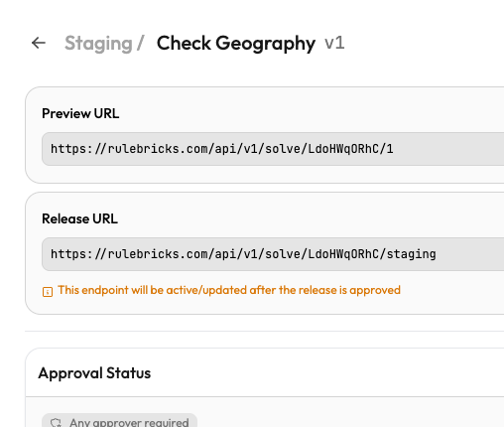Click the Release URL heading
504x427 pixels.
tap(79, 218)
